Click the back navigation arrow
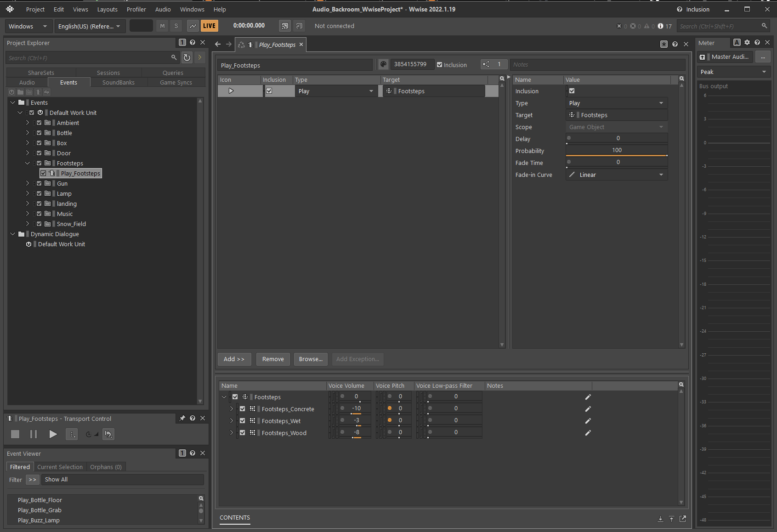 [218, 45]
